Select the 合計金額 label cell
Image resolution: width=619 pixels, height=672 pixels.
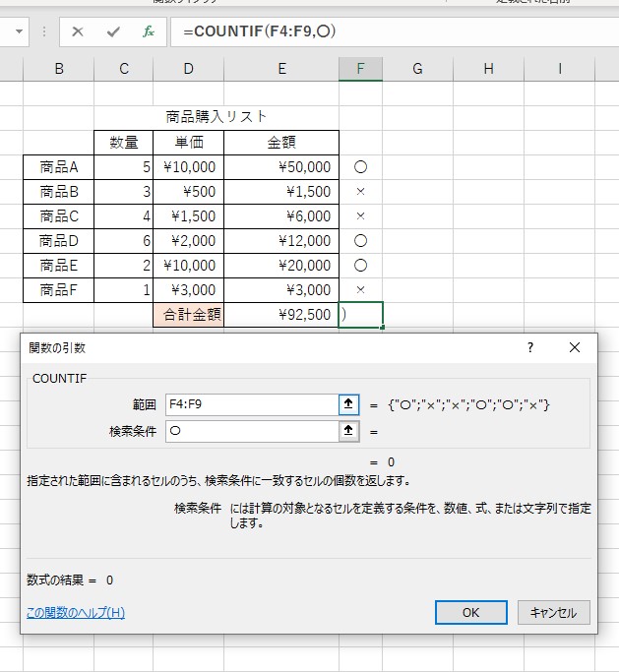tap(189, 315)
